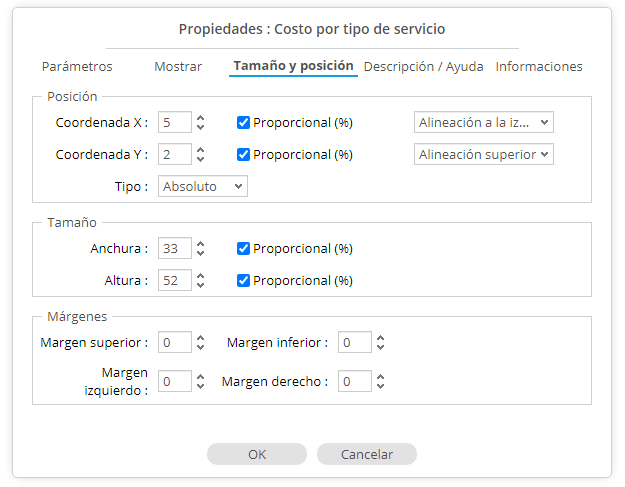The height and width of the screenshot is (487, 625).
Task: Increase Margen izquierdo with up arrow
Action: coord(201,376)
